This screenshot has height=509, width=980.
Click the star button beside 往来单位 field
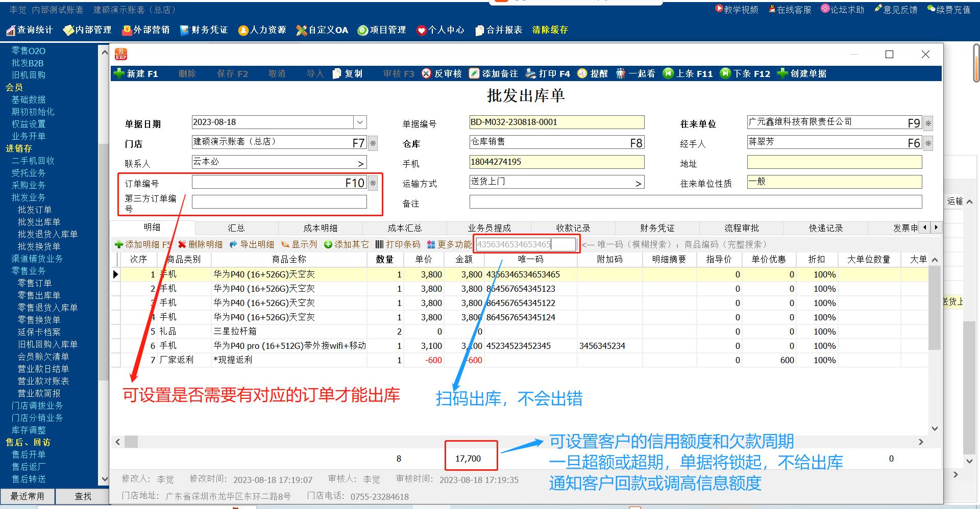point(928,123)
